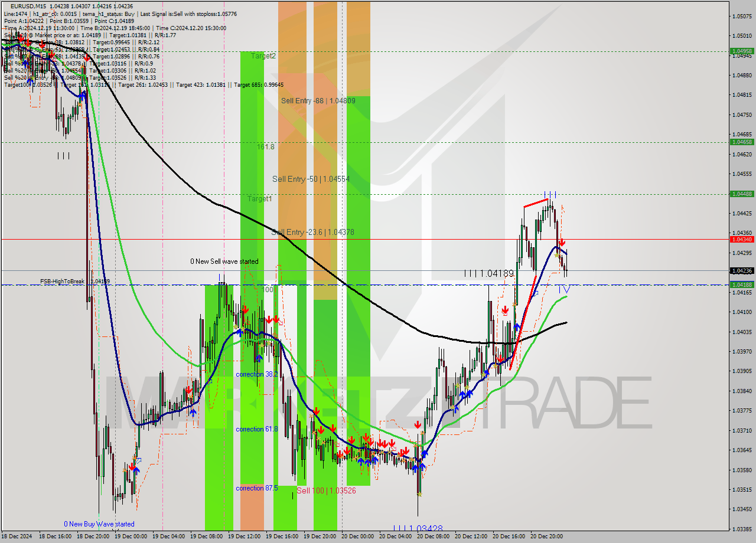The height and width of the screenshot is (543, 756).
Task: Select the Target1 label
Action: pos(260,199)
